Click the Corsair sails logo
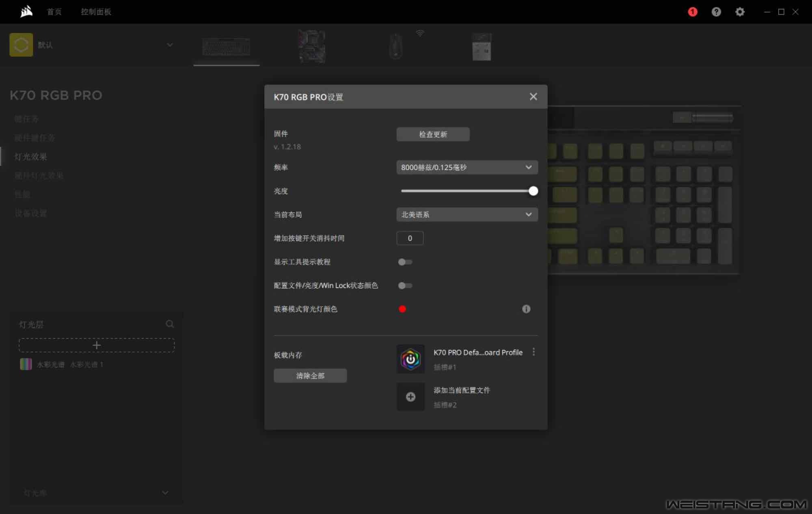This screenshot has height=514, width=812. coord(26,11)
